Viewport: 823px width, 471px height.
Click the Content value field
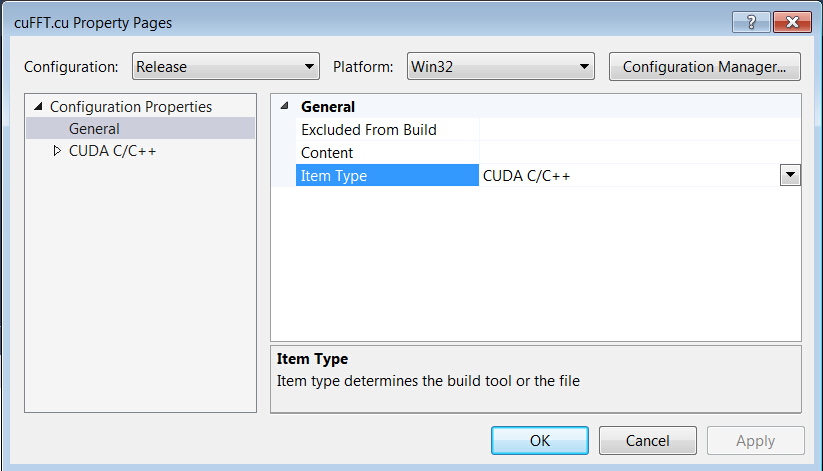(640, 153)
